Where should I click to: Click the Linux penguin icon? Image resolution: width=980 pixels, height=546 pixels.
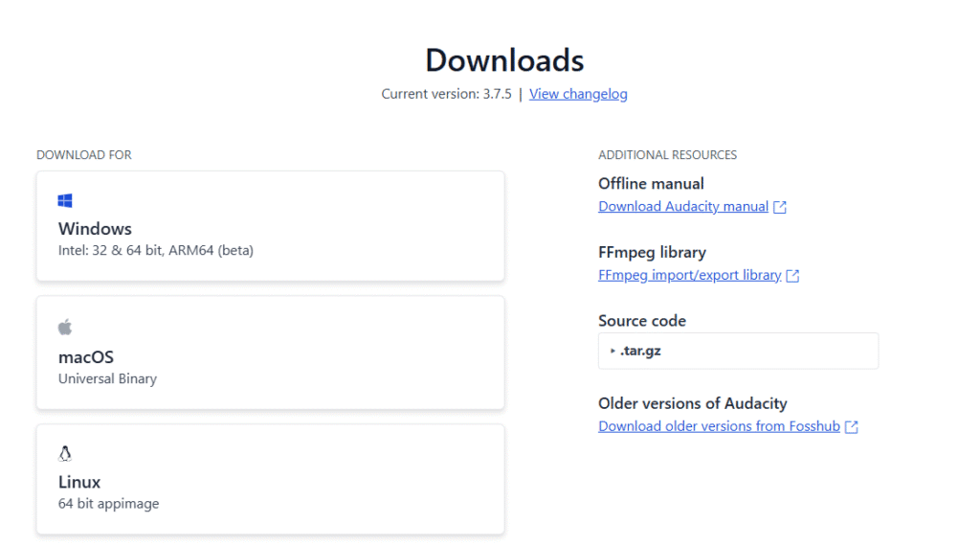(65, 453)
